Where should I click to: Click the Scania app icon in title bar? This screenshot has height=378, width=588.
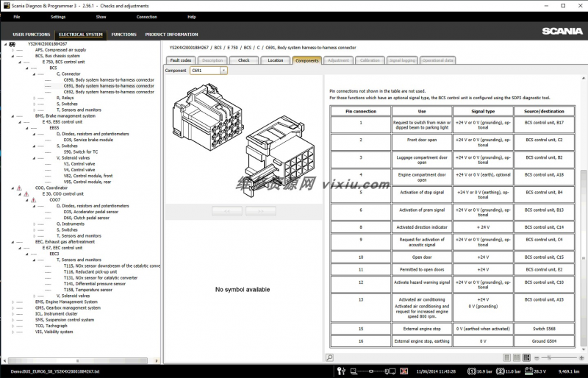pos(7,6)
